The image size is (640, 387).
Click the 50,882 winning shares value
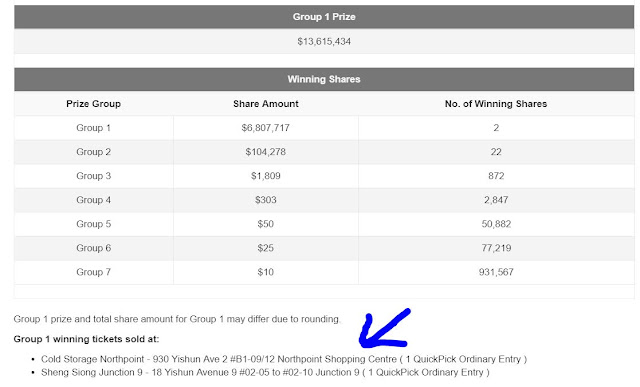click(x=496, y=224)
